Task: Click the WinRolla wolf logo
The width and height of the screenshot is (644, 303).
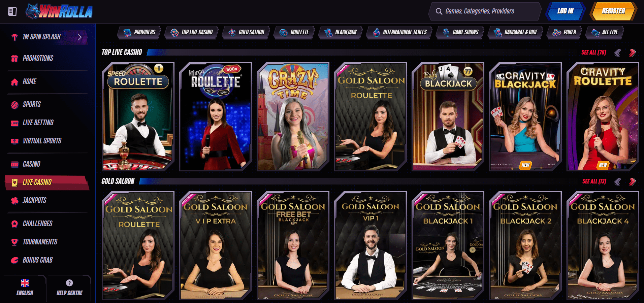Action: [59, 11]
